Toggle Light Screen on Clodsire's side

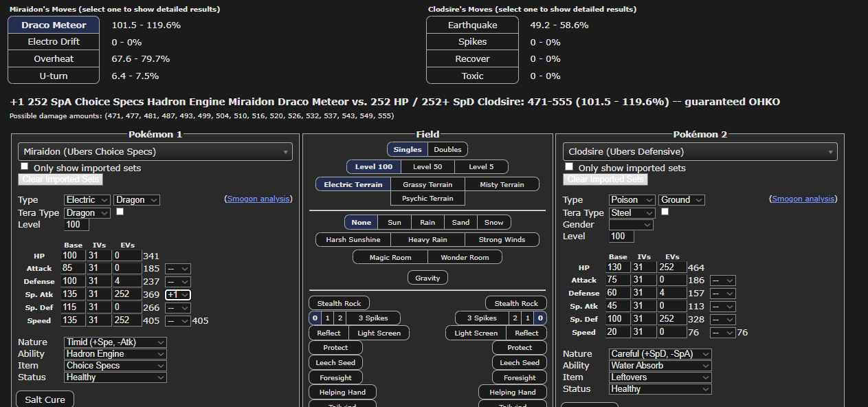(x=476, y=333)
